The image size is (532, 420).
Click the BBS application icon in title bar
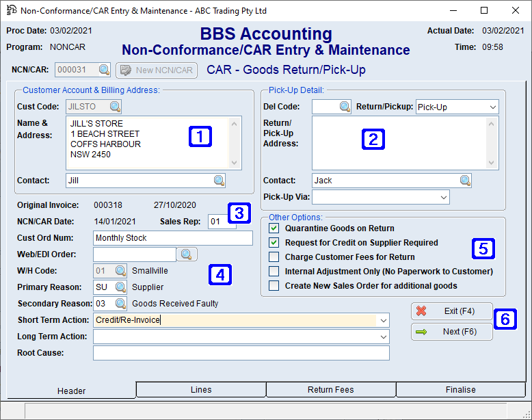(x=12, y=10)
